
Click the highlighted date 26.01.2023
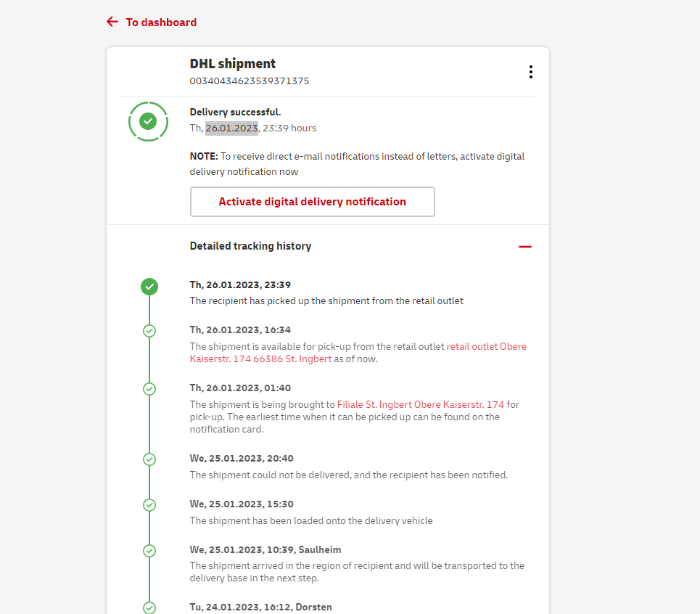point(231,128)
